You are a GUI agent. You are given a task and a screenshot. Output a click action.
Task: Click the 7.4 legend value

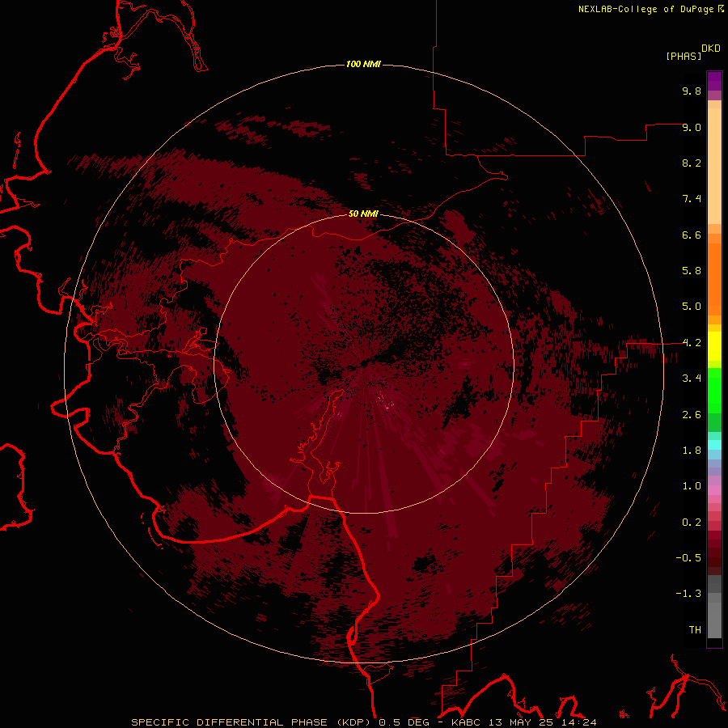692,199
